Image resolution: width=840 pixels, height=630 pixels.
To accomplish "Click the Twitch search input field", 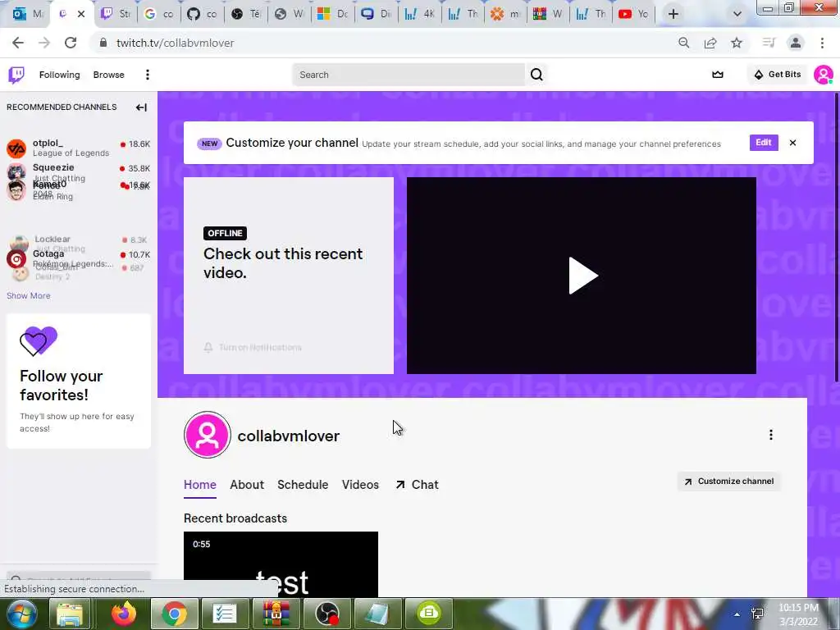I will 409,75.
